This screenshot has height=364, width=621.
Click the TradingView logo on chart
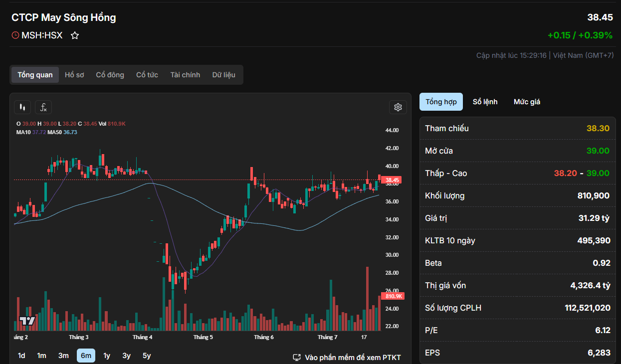click(27, 321)
